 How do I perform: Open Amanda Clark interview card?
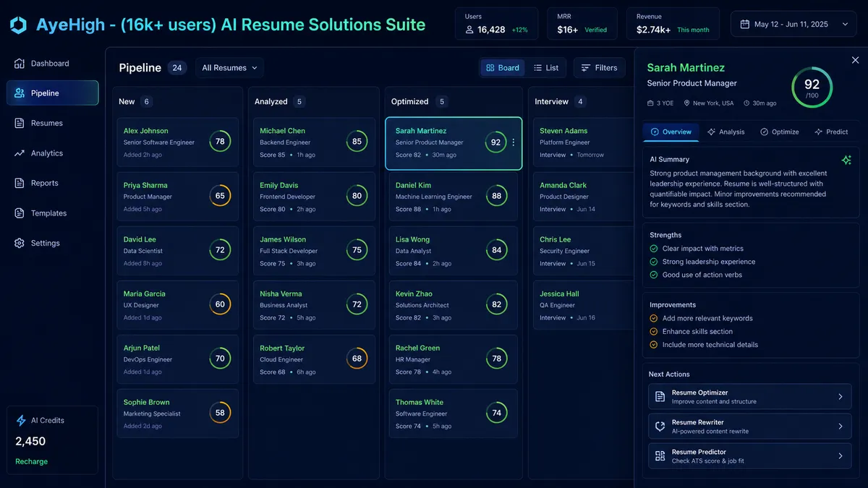584,197
